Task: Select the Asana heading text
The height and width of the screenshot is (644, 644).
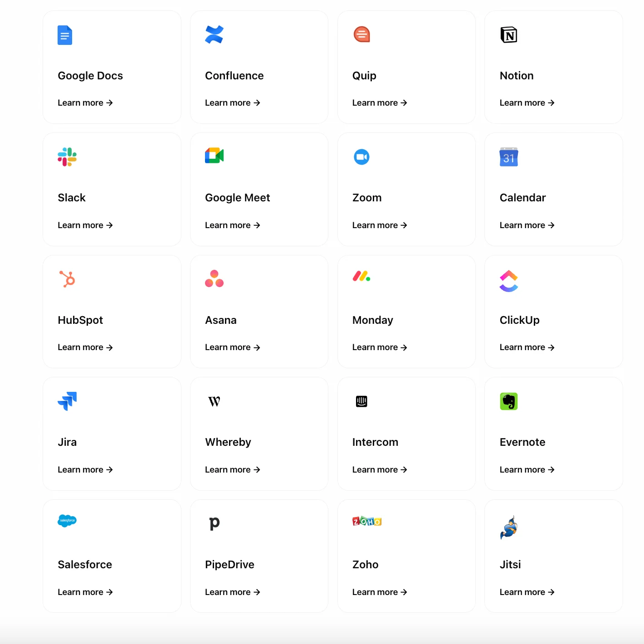Action: pyautogui.click(x=221, y=320)
